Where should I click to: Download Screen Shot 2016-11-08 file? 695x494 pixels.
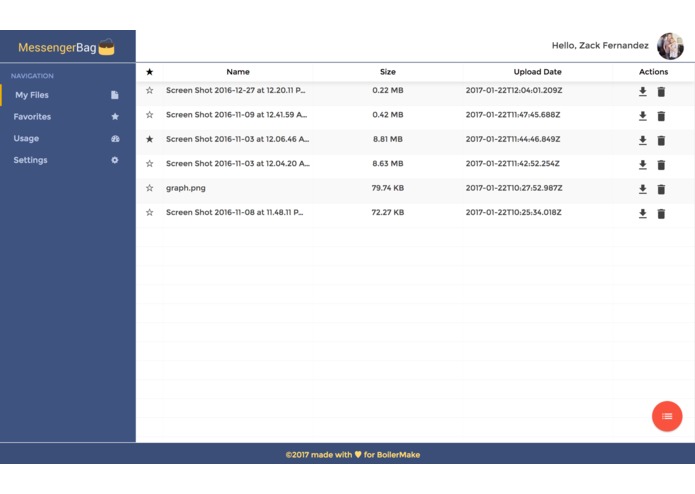point(642,214)
